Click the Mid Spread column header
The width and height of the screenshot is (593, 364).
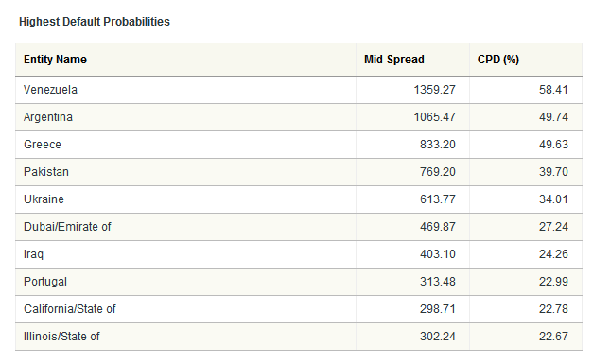click(394, 60)
